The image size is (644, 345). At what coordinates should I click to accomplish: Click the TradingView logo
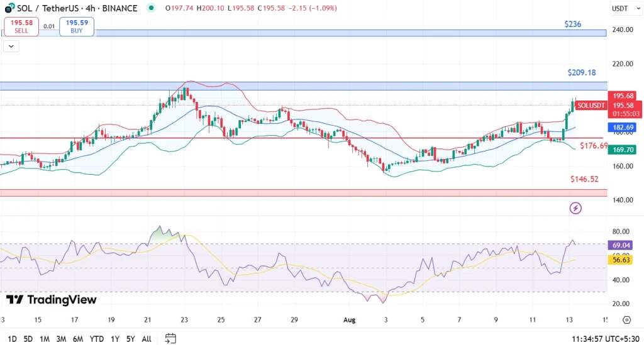pos(52,300)
